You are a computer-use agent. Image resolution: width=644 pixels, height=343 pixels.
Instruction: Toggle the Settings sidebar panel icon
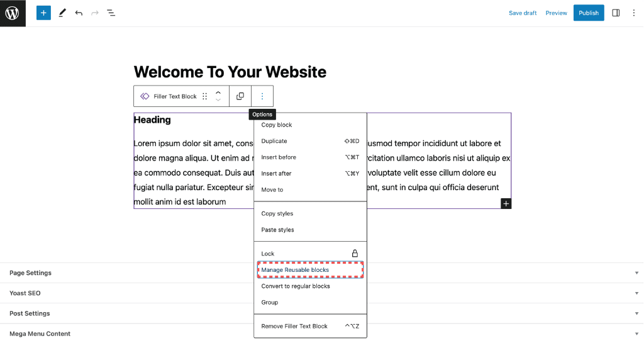tap(616, 13)
